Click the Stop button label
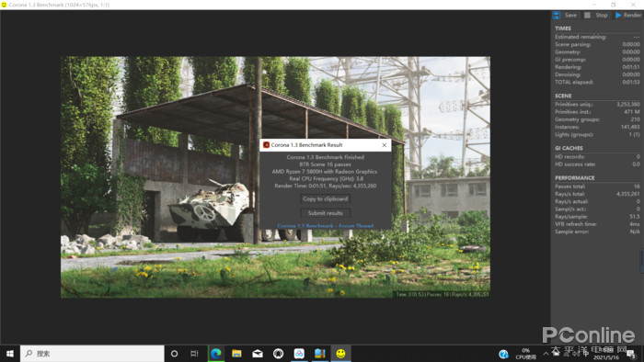 [602, 16]
